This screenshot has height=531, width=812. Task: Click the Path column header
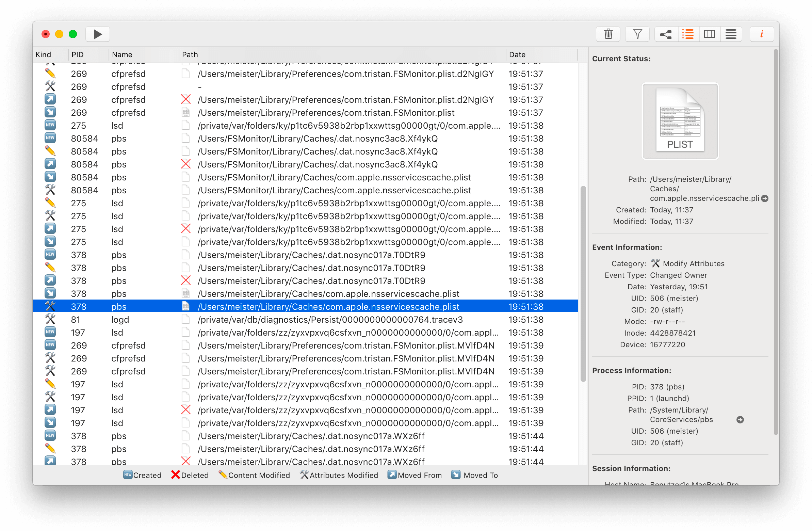(x=190, y=54)
